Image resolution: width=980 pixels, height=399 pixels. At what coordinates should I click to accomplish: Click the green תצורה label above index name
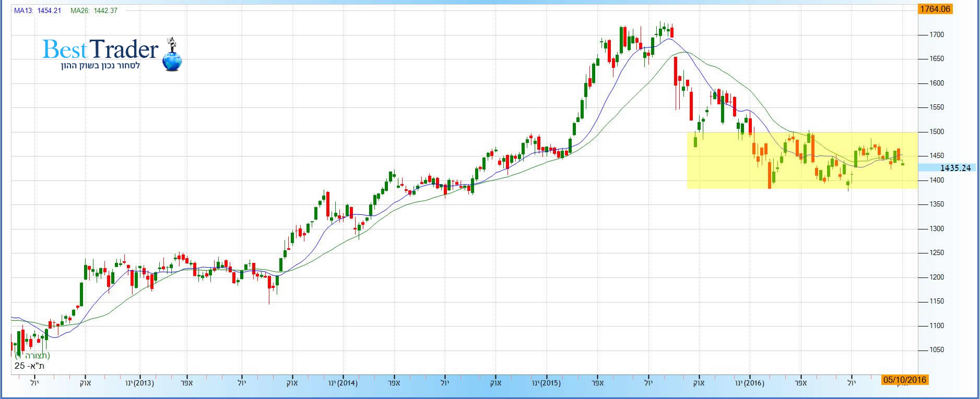click(32, 356)
